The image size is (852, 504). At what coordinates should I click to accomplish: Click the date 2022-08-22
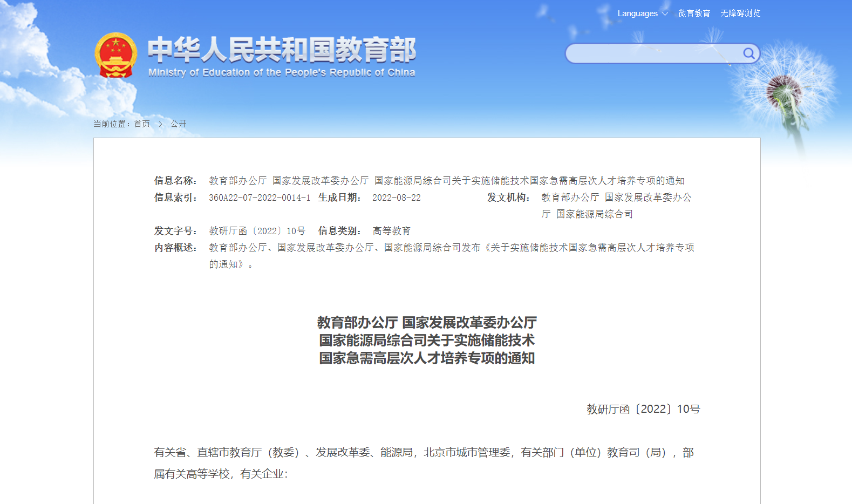397,197
